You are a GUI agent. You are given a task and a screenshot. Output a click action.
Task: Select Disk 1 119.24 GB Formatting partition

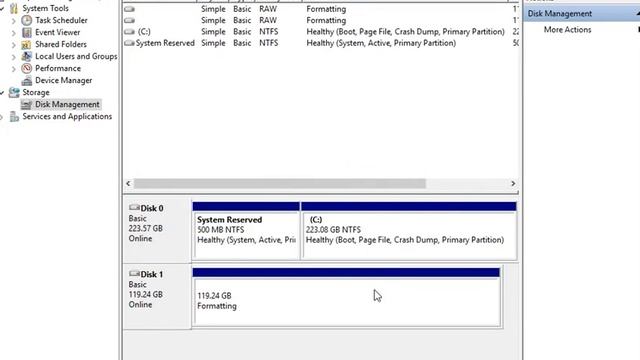click(x=346, y=298)
